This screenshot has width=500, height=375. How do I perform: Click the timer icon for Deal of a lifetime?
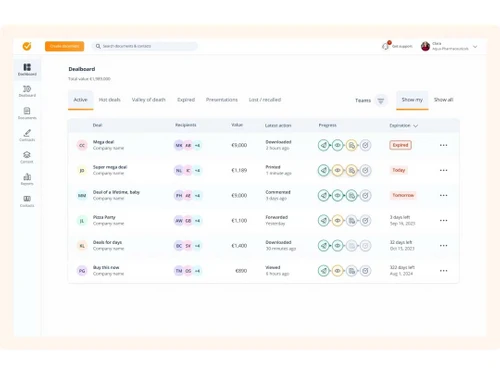point(365,195)
